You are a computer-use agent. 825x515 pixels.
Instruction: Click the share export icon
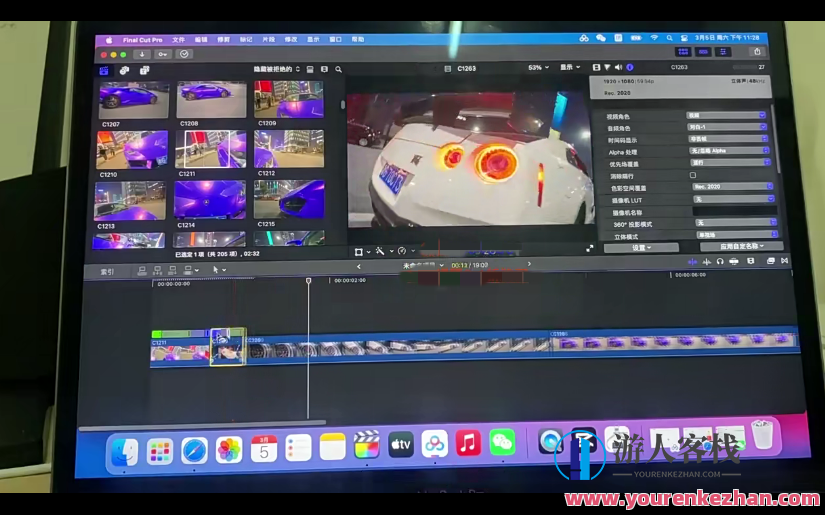coord(757,52)
